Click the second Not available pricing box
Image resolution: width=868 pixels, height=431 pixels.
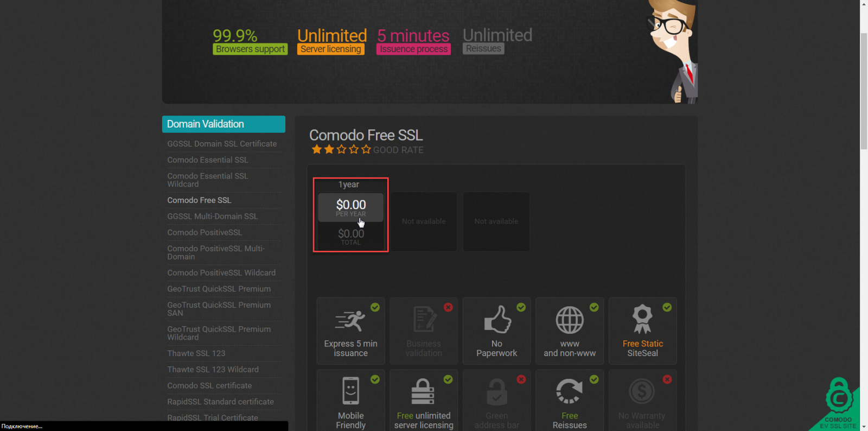[x=496, y=221]
